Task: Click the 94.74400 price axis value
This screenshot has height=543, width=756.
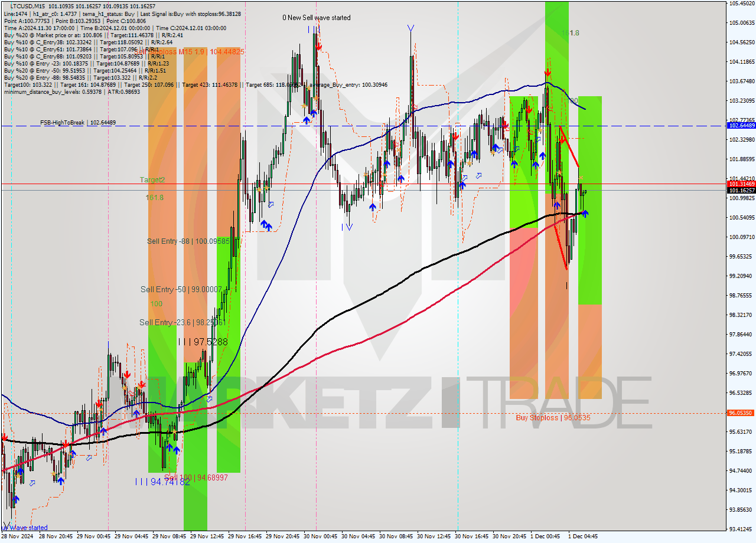Action: 741,470
